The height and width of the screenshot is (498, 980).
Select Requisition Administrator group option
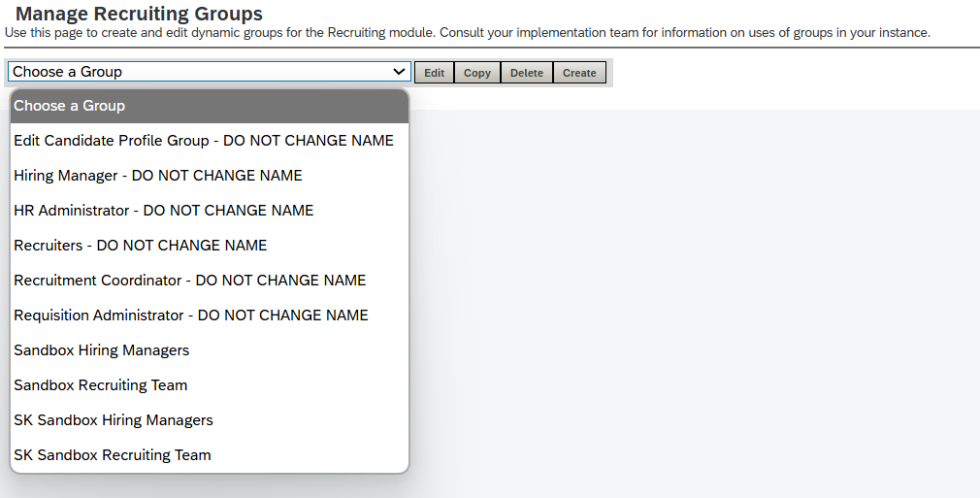click(x=210, y=315)
